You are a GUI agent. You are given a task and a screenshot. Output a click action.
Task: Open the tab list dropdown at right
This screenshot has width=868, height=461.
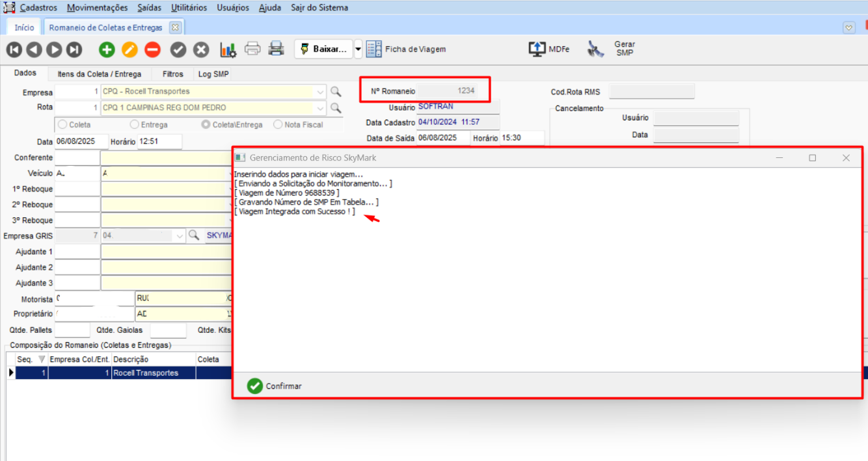pyautogui.click(x=848, y=28)
